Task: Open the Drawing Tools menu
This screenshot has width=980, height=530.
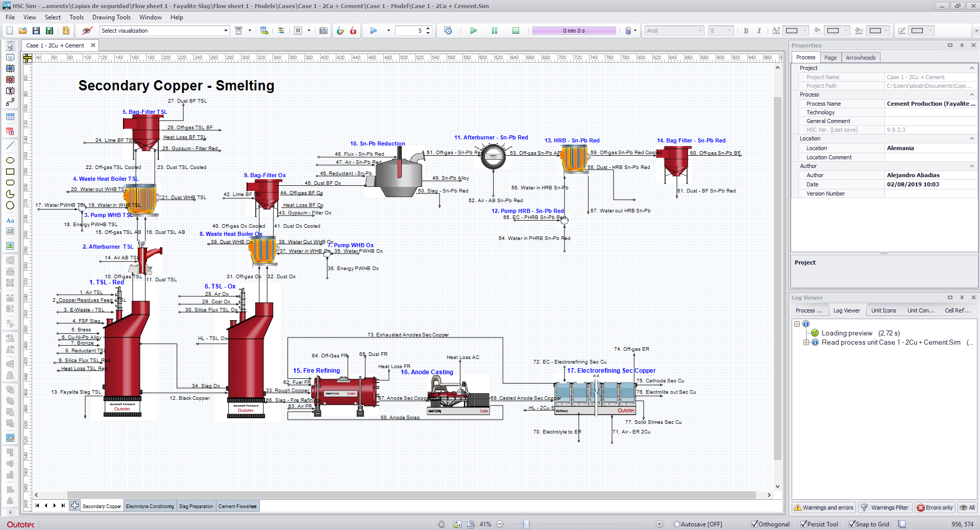Action: click(x=111, y=17)
